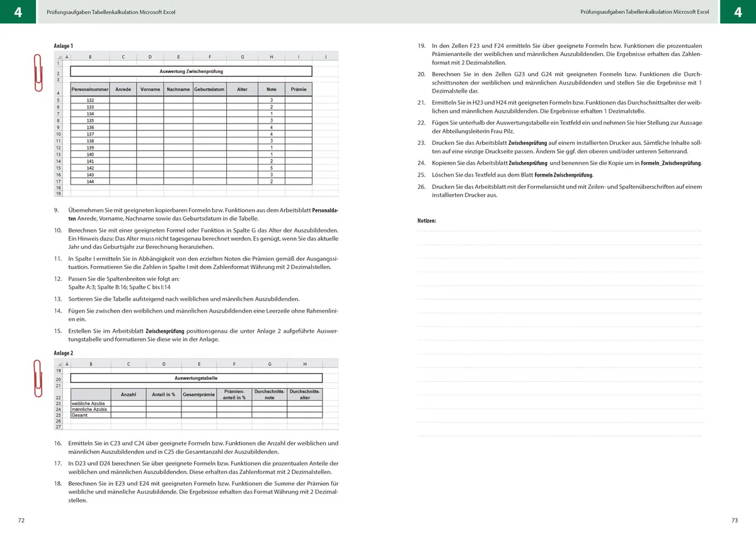The height and width of the screenshot is (535, 756).
Task: Click task number 13 about sorting the table
Action: pos(57,299)
